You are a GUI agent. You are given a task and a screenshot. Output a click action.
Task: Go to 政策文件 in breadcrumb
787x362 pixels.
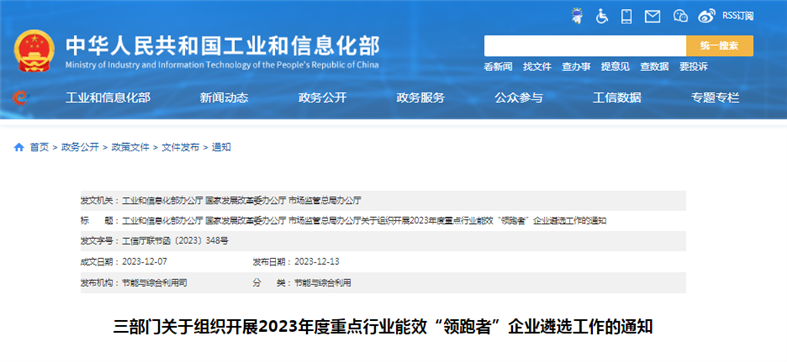[130, 147]
